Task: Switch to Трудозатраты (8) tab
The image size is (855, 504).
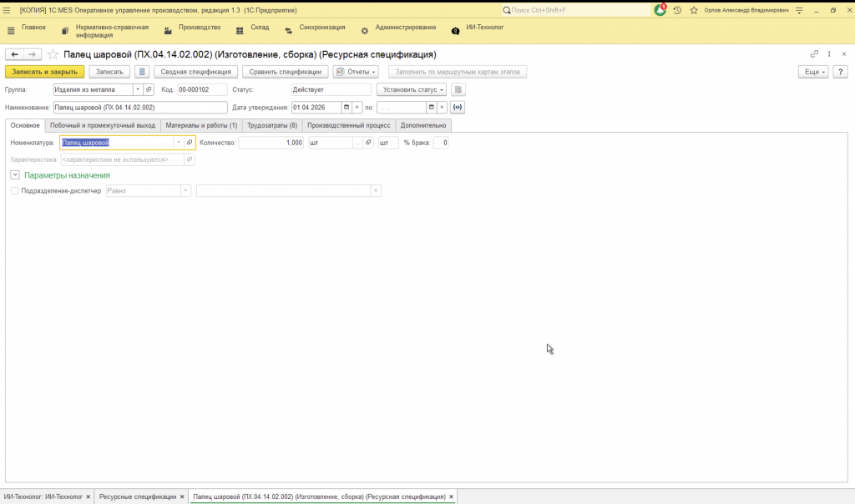Action: (272, 125)
